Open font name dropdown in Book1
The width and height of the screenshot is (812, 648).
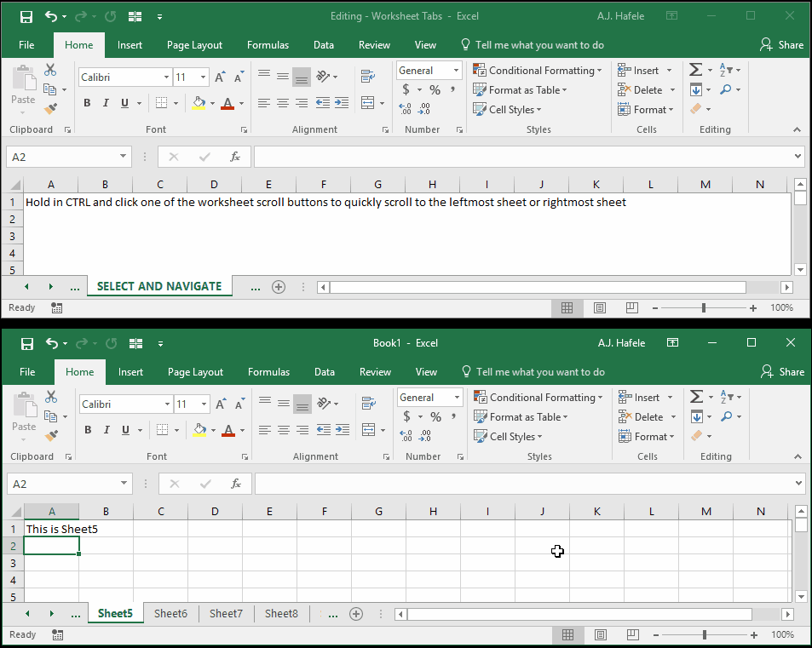167,404
